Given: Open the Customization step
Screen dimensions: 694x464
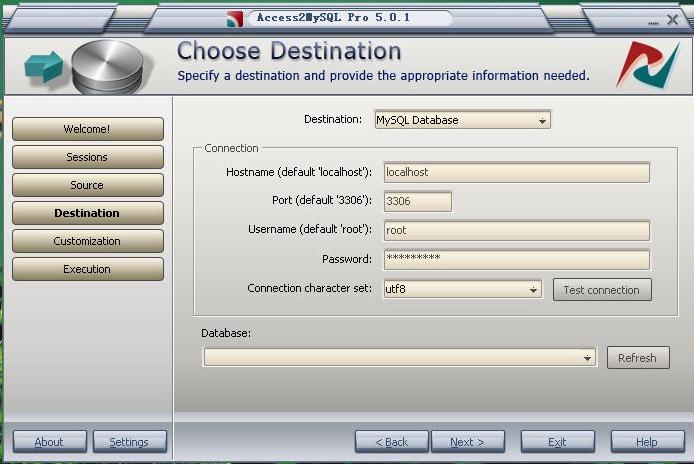Looking at the screenshot, I should click(x=88, y=241).
